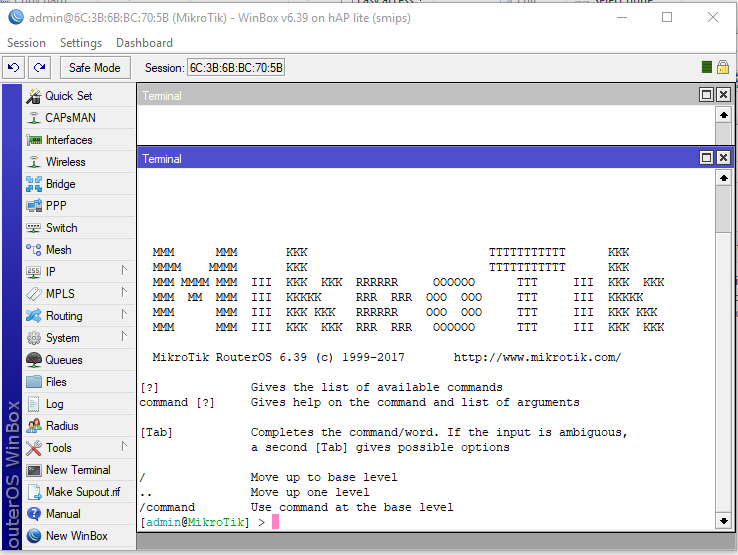The image size is (738, 555).
Task: Click the MPLS menu icon
Action: 33,294
